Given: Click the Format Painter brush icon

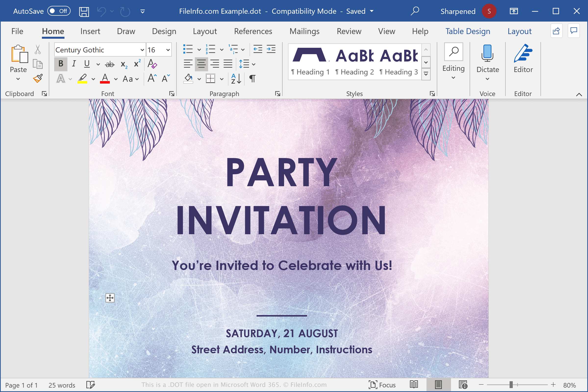Looking at the screenshot, I should pos(38,78).
